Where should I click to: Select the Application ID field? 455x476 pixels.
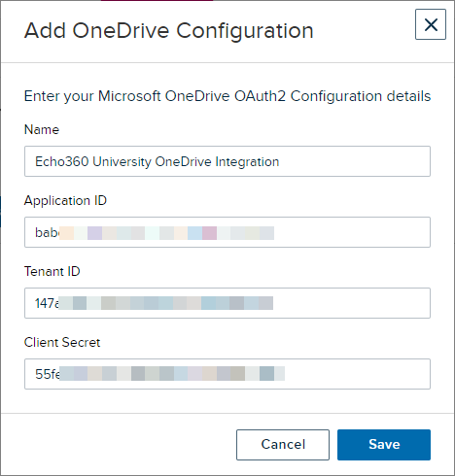[x=227, y=232]
